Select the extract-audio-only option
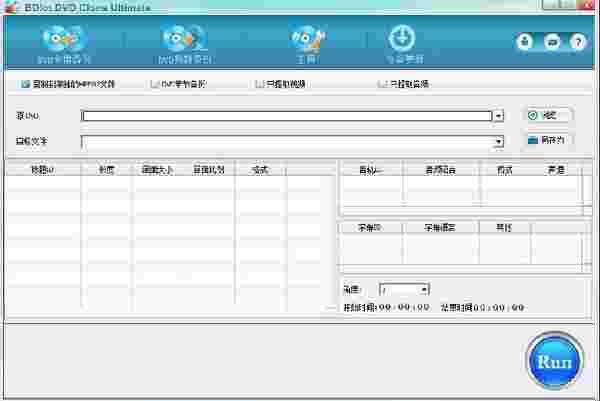 [382, 84]
